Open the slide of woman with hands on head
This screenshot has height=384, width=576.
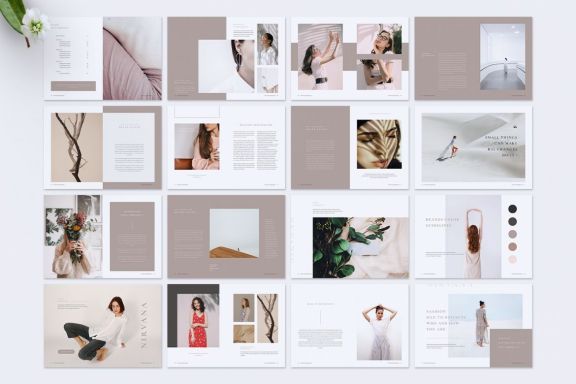(350, 326)
